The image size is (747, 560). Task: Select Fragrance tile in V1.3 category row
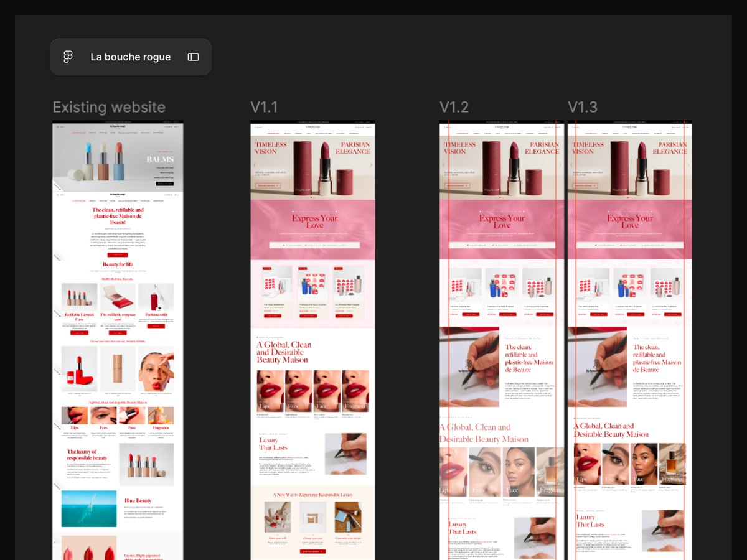coord(672,464)
